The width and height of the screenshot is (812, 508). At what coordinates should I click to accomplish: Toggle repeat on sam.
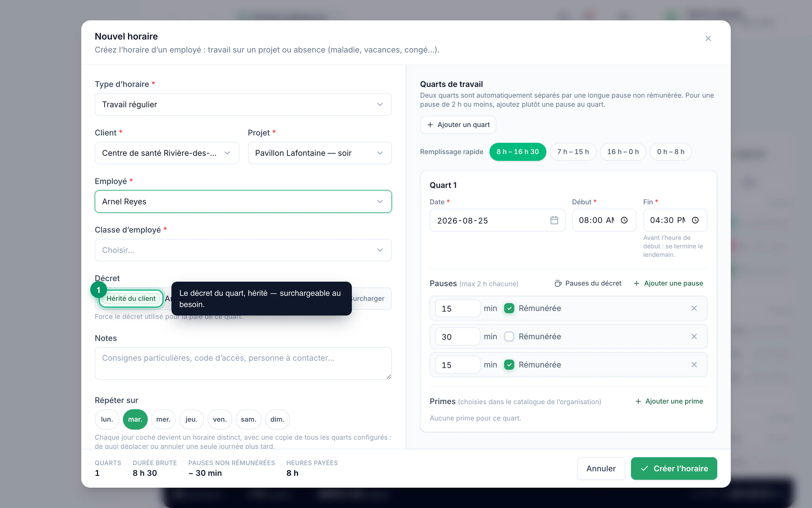(x=249, y=419)
